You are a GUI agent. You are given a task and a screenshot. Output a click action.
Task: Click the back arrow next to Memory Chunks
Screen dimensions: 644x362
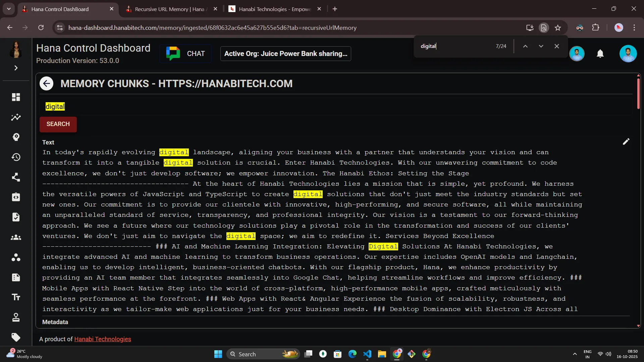point(47,83)
